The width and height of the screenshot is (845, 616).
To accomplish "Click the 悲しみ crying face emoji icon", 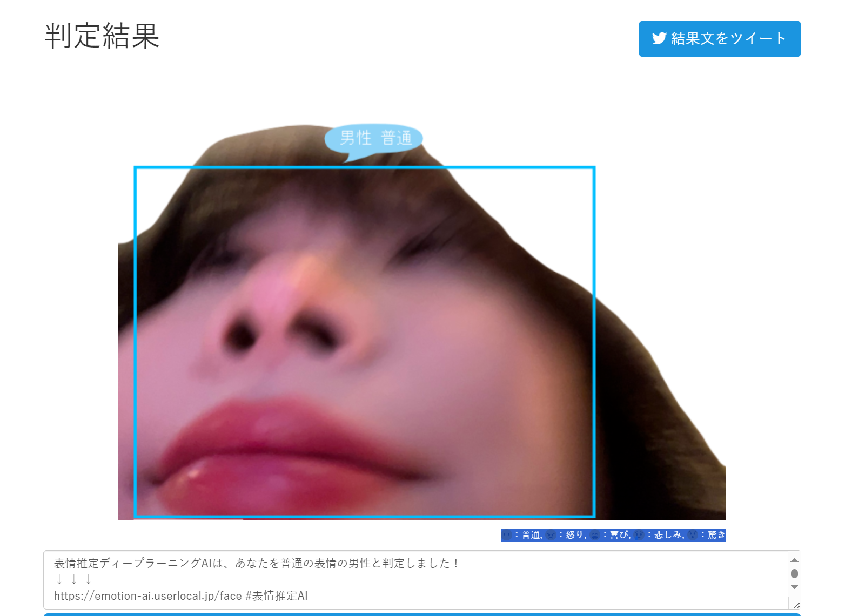I will click(x=638, y=535).
